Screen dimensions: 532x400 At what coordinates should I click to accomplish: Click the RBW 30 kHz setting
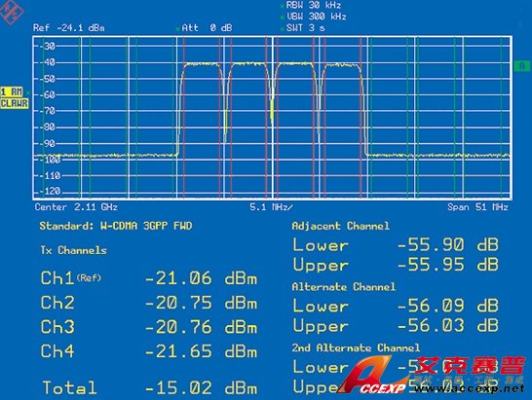(x=313, y=5)
